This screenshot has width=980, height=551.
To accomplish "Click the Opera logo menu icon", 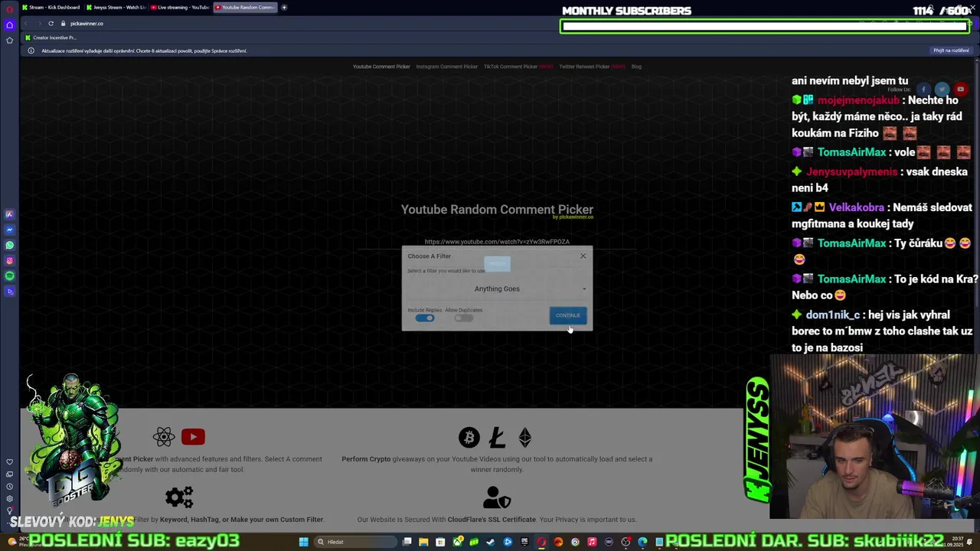I will point(9,8).
